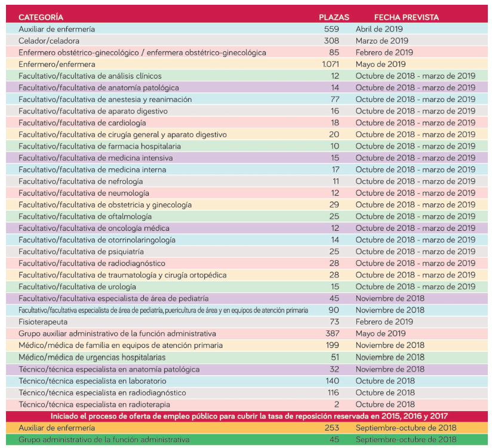Click the '199' plazas value
This screenshot has height=448, width=492.
333,345
